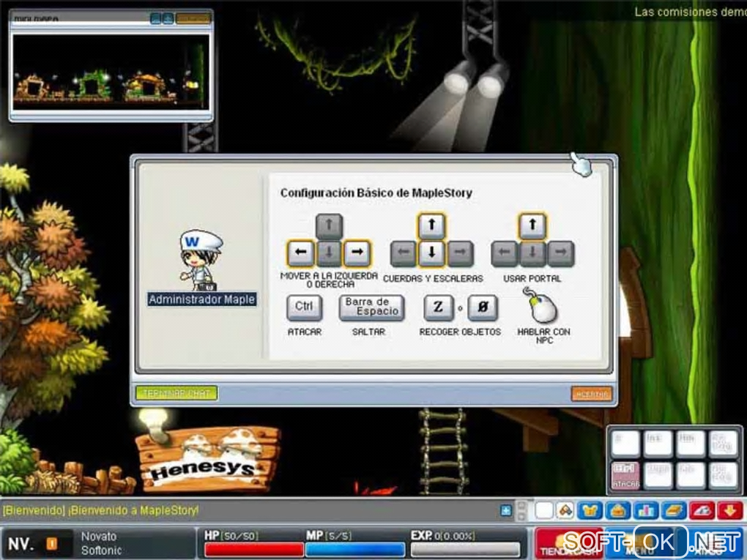This screenshot has height=560, width=747.
Task: Open the Menu button in the status bar
Action: [640, 543]
